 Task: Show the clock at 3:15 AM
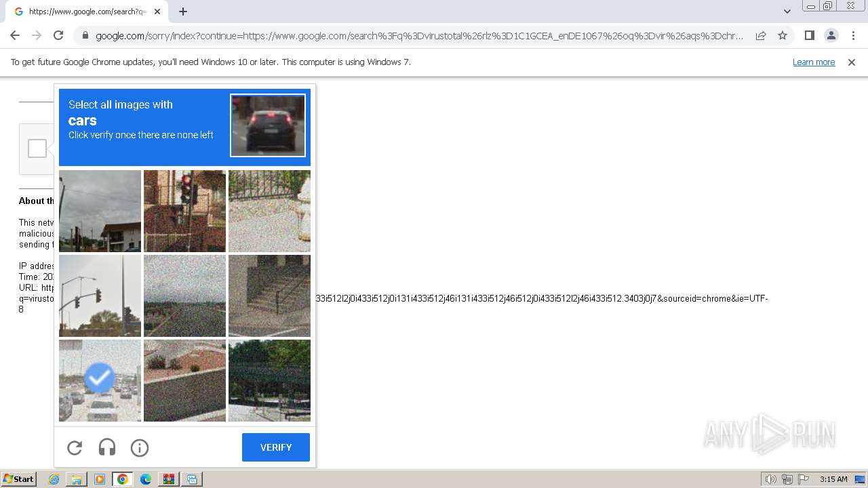coord(833,479)
